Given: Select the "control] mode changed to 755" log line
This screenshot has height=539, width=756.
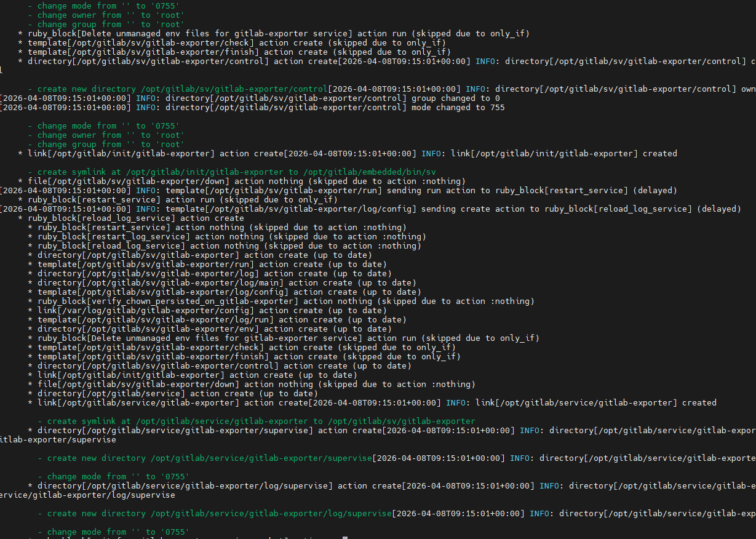Looking at the screenshot, I should pos(253,107).
